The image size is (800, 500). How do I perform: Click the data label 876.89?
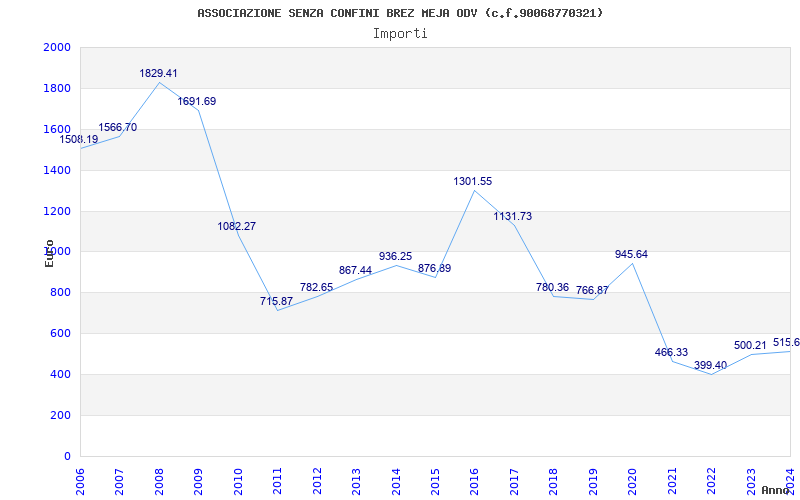point(435,268)
